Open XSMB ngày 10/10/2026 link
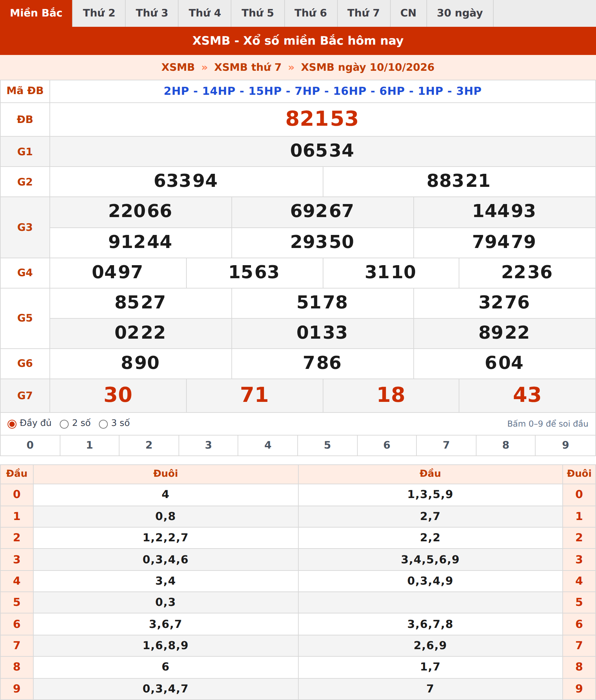The width and height of the screenshot is (596, 700). 367,67
